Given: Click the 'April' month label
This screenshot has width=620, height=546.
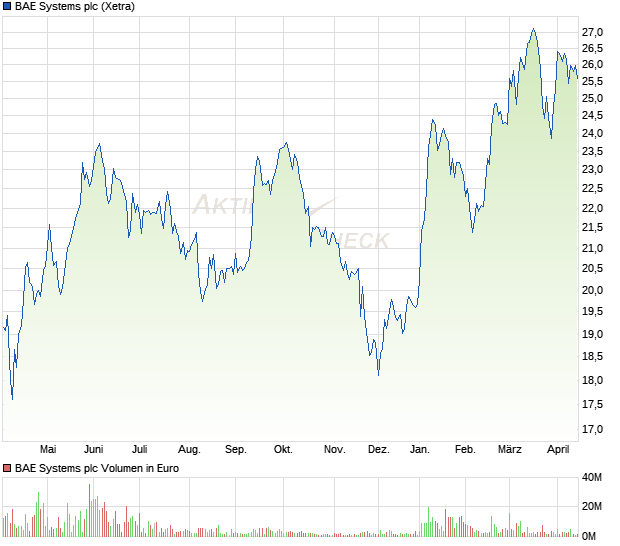Looking at the screenshot, I should pos(558,450).
